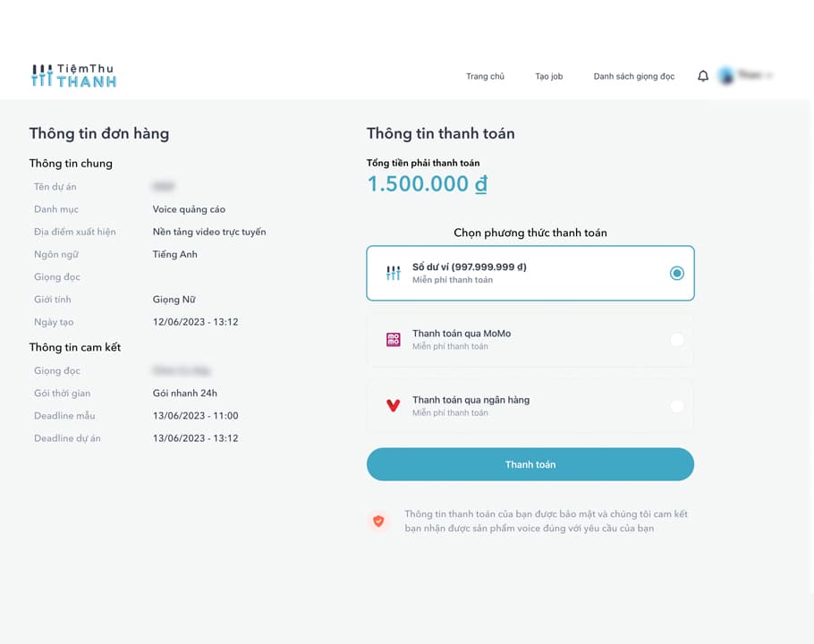Click the 1.500.000 total amount
Image resolution: width=814 pixels, height=644 pixels.
(419, 183)
